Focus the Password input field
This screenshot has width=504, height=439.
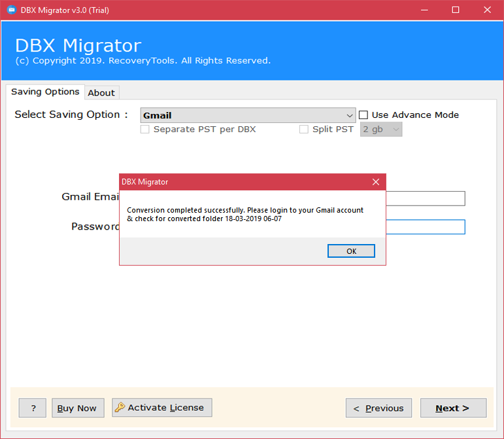tap(426, 227)
